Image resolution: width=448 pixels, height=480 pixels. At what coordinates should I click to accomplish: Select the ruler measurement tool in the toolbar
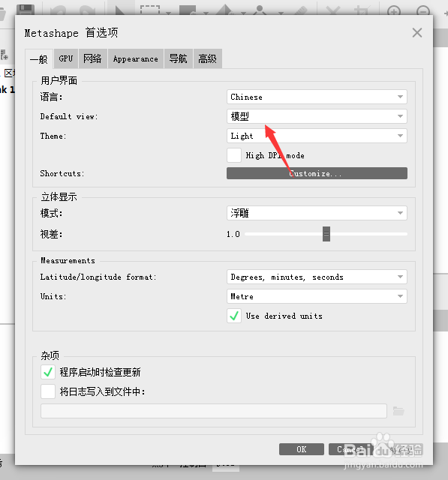tap(301, 10)
